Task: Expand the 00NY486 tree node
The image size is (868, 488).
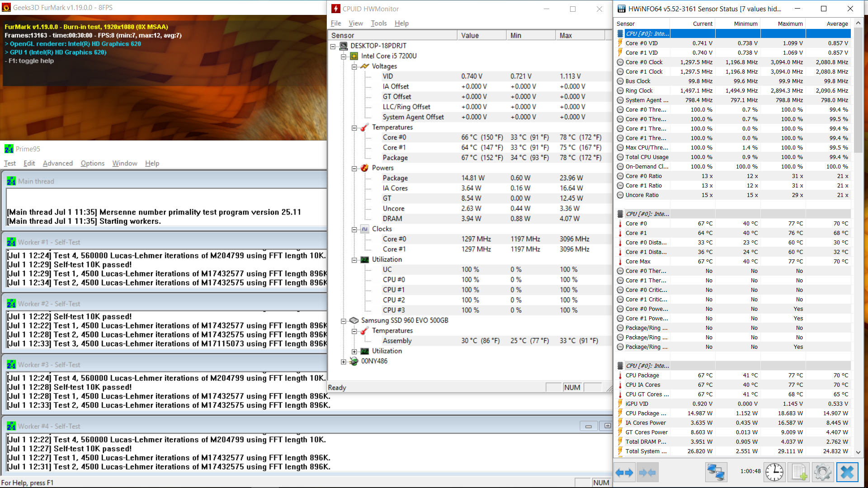Action: pyautogui.click(x=344, y=361)
